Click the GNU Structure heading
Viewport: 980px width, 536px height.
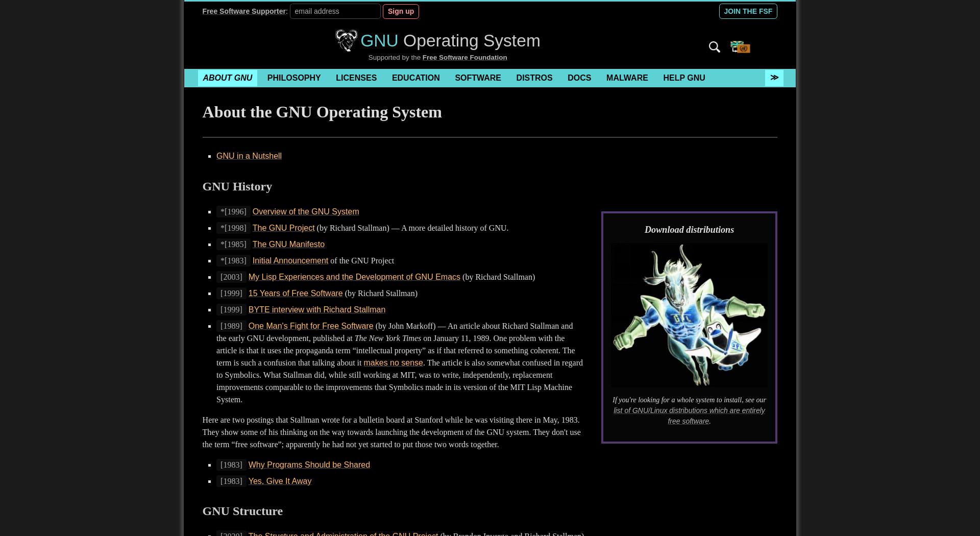pyautogui.click(x=242, y=511)
